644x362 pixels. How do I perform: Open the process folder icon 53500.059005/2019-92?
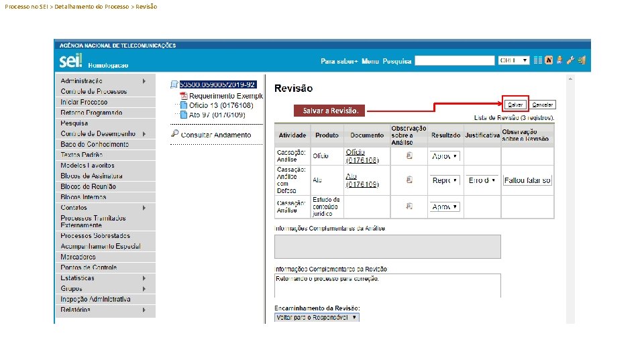click(x=174, y=84)
